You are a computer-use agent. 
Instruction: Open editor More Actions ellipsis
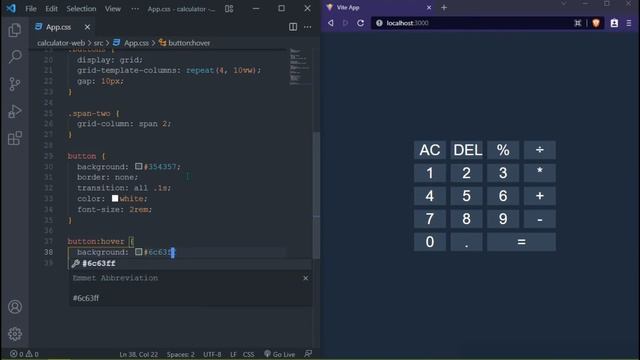[x=307, y=27]
